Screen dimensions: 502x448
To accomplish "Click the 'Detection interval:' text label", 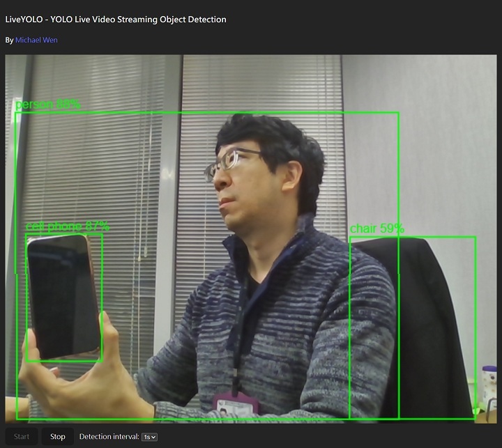I will tap(109, 437).
